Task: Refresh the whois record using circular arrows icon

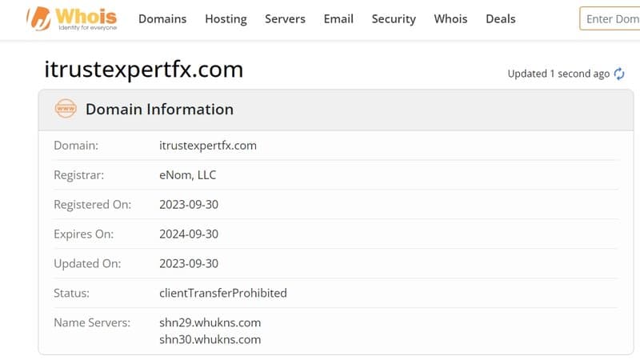Action: click(x=619, y=74)
